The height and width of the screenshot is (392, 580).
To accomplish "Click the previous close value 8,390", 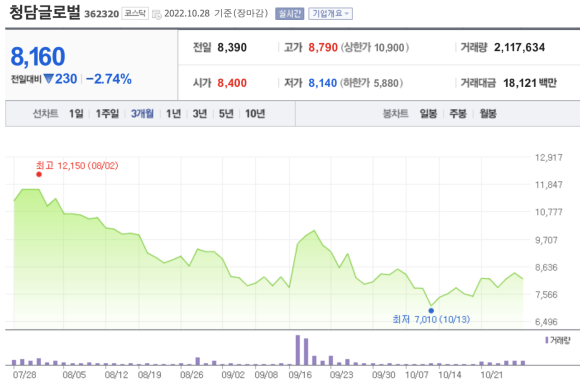I will point(232,48).
